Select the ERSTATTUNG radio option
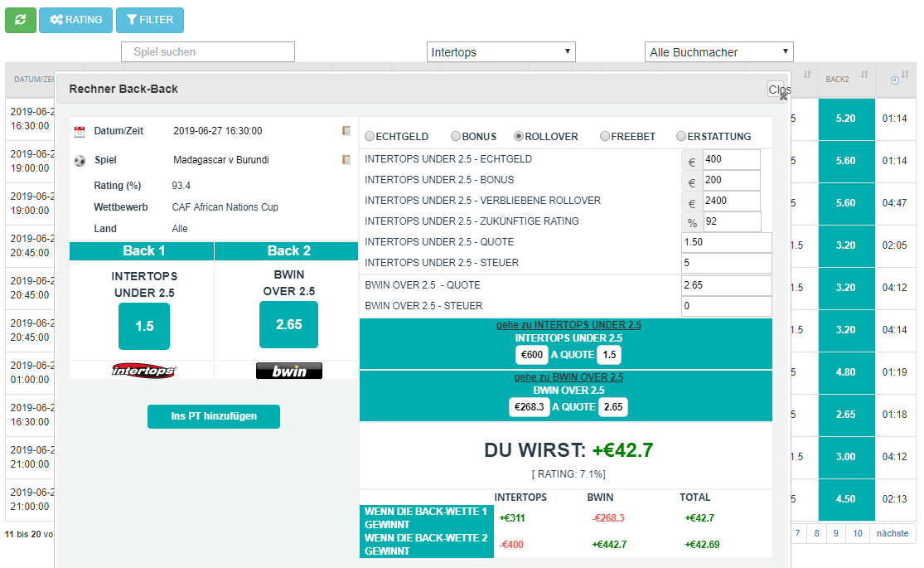This screenshot has height=568, width=924. (681, 136)
